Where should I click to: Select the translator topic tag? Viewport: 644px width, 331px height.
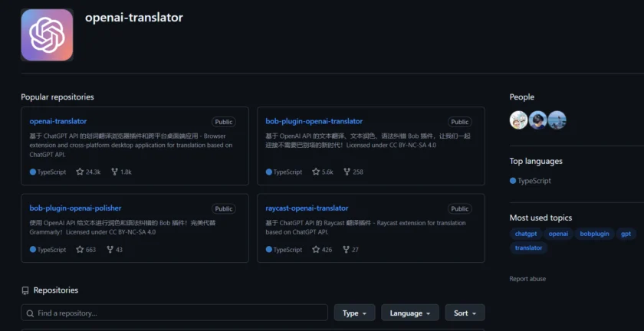pos(528,247)
